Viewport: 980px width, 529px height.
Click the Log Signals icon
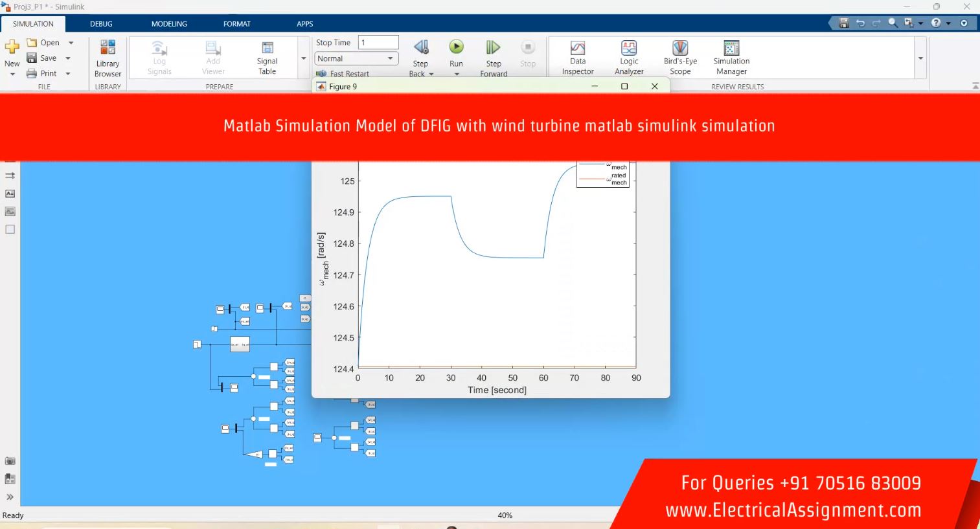(x=159, y=48)
